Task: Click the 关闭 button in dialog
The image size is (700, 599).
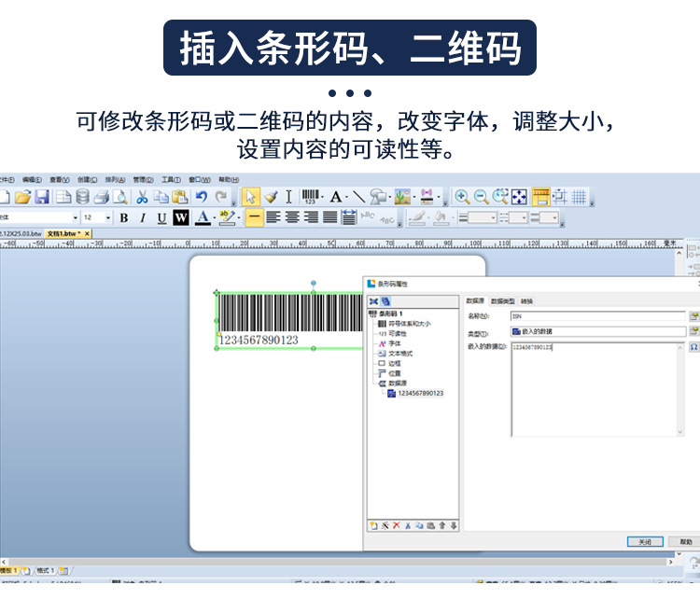Action: point(645,542)
